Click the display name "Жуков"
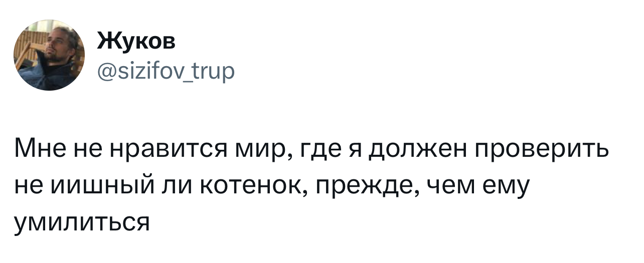Viewport: 644px width, 263px height. 136,42
